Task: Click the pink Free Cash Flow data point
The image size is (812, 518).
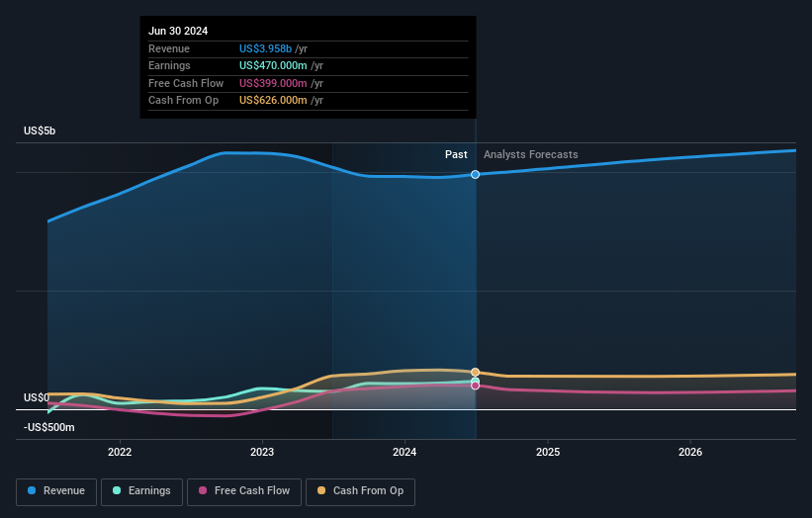Action: (476, 386)
